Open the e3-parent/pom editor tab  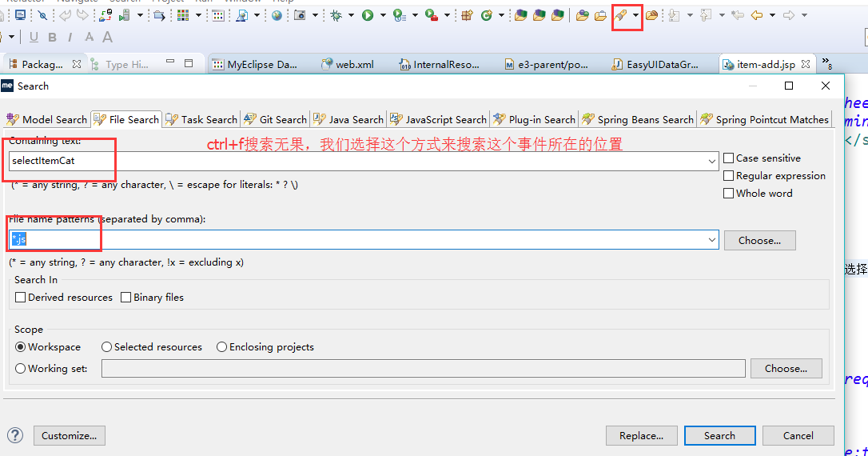click(547, 64)
